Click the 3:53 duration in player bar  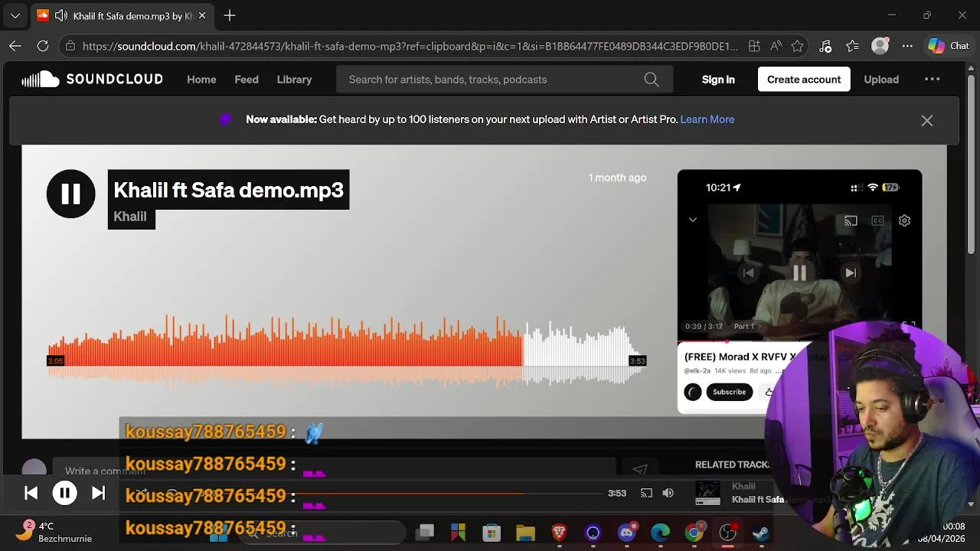pyautogui.click(x=617, y=494)
